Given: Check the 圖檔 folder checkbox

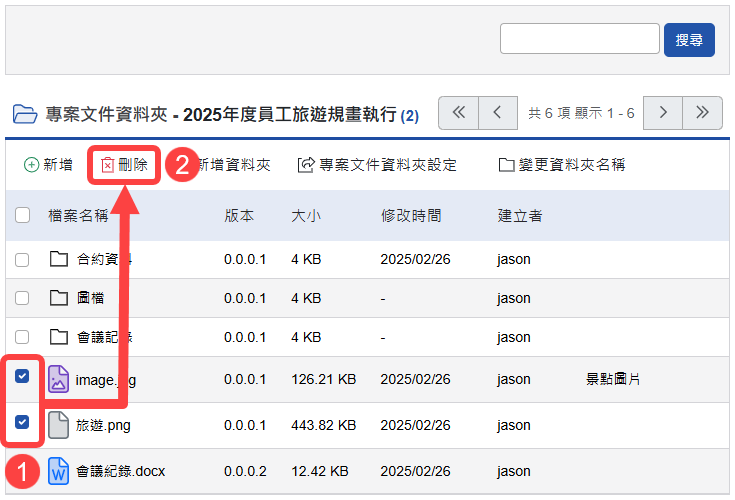Looking at the screenshot, I should 23,298.
